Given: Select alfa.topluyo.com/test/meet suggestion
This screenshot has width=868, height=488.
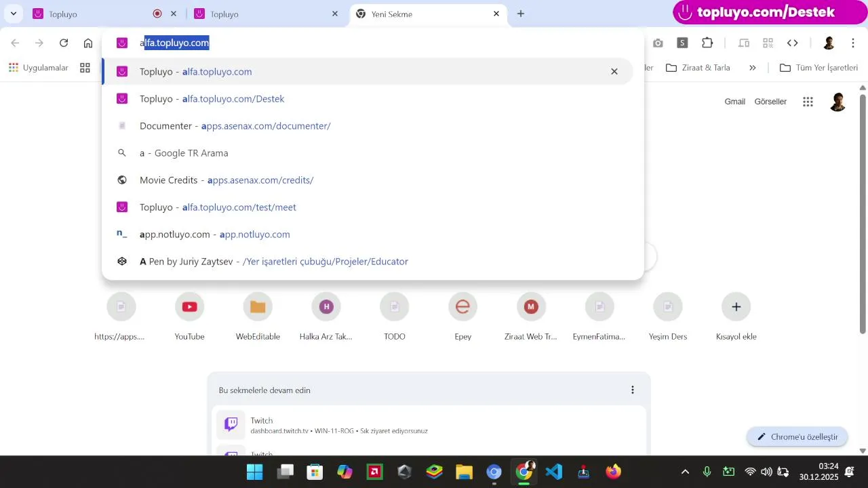Looking at the screenshot, I should pos(367,207).
